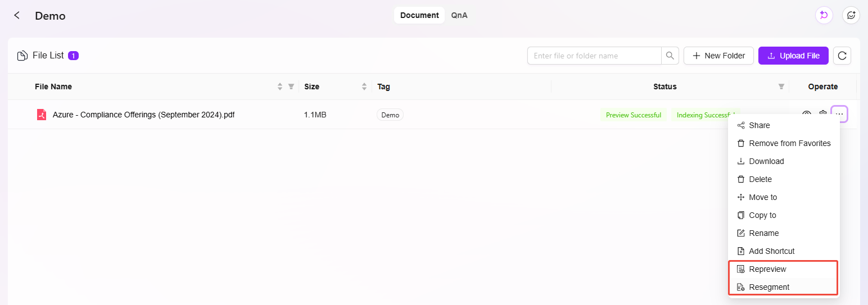Click the Upload File button

793,56
